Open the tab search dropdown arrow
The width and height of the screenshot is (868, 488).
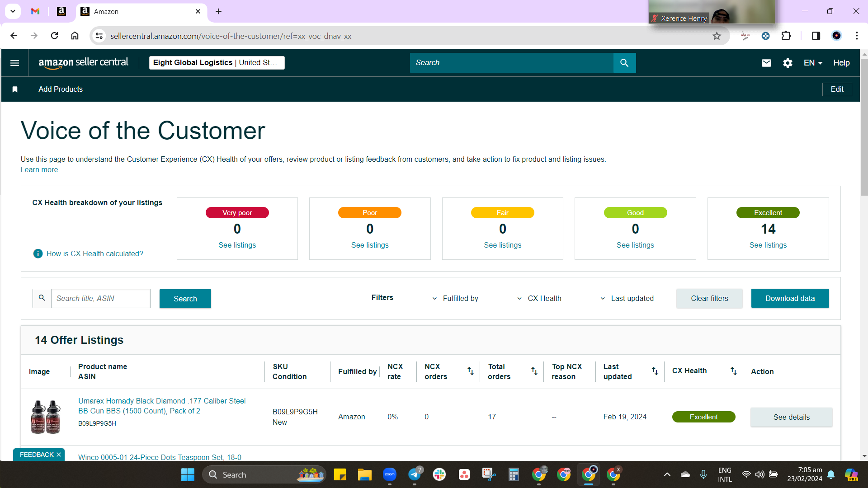(x=13, y=11)
